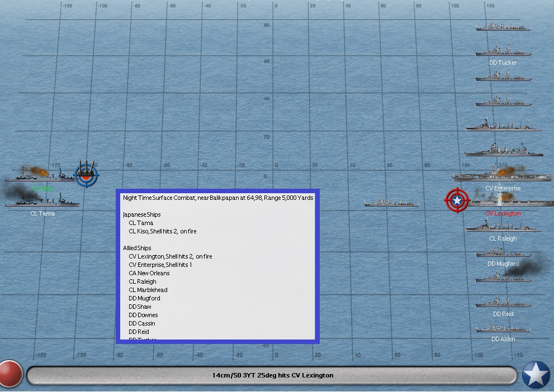
Task: Click 'CV Lexington, Shell hits 2, on fire' line
Action: pos(171,256)
